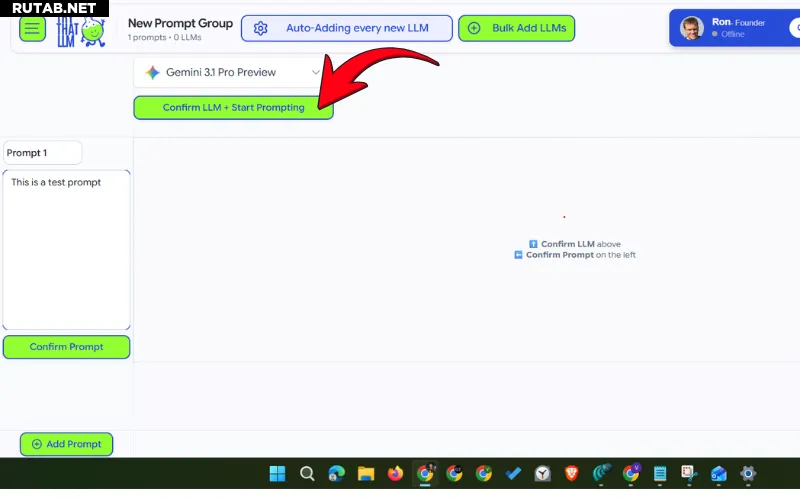Viewport: 800px width, 500px height.
Task: Toggle Auto-Adding every new LLM
Action: click(x=346, y=28)
